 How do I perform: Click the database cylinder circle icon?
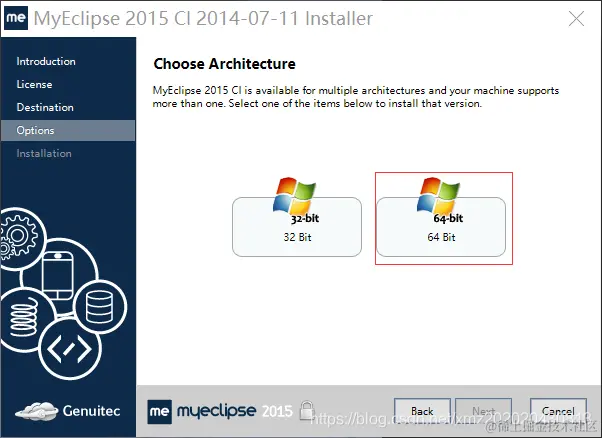coord(99,306)
